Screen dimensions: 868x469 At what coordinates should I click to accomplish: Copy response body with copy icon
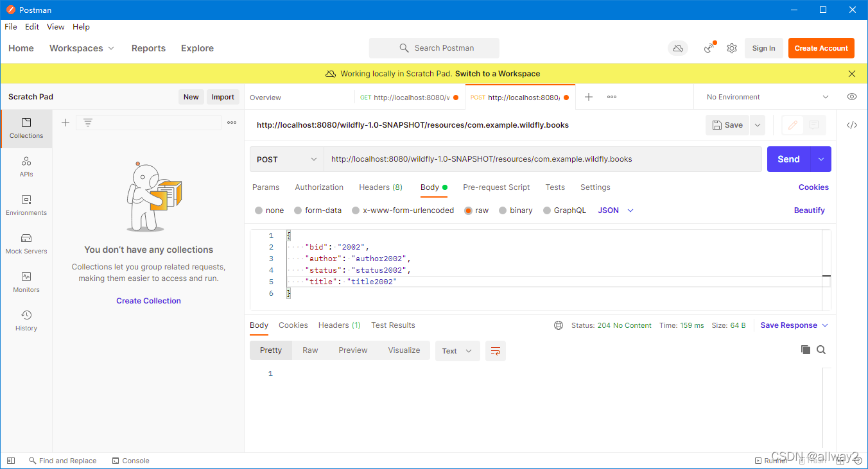pos(806,350)
